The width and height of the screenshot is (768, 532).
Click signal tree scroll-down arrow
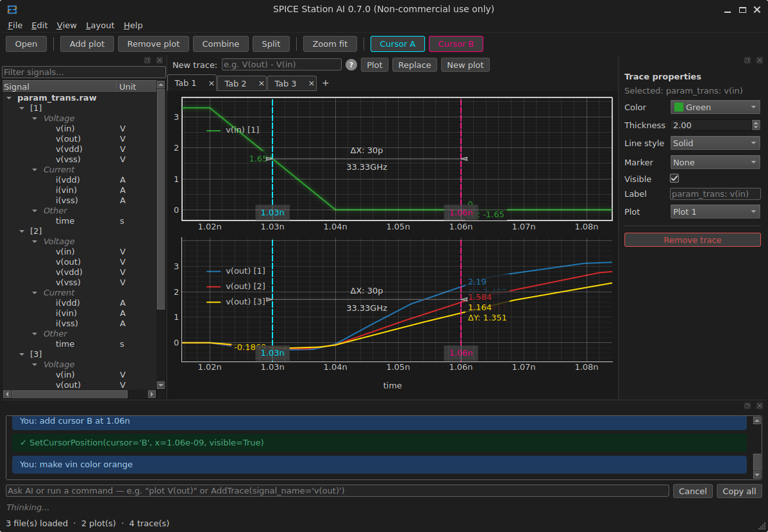click(161, 385)
